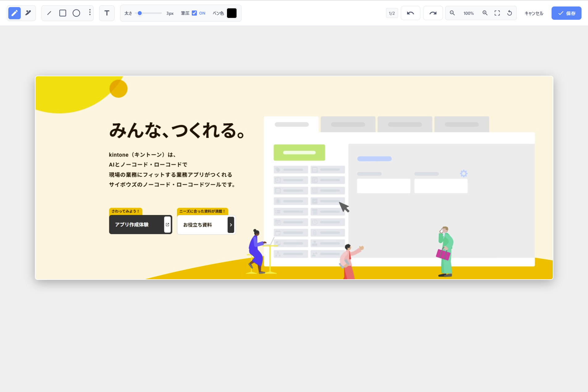Screen dimensions: 588x392
Task: Expand the お役立ち資料 chevron
Action: coord(231,225)
